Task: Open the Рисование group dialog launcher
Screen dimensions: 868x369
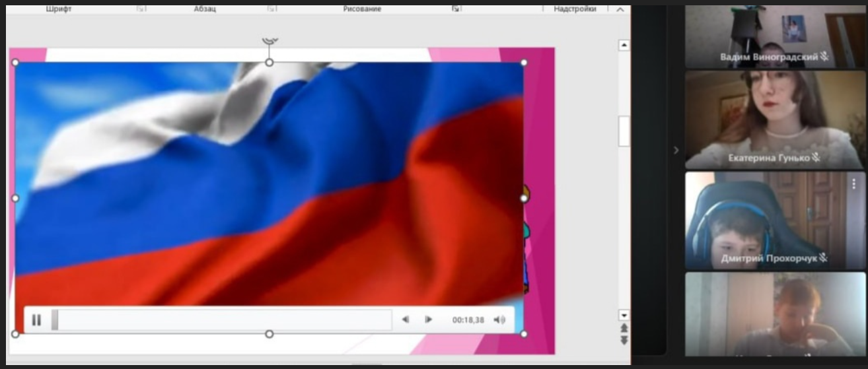Action: tap(455, 9)
